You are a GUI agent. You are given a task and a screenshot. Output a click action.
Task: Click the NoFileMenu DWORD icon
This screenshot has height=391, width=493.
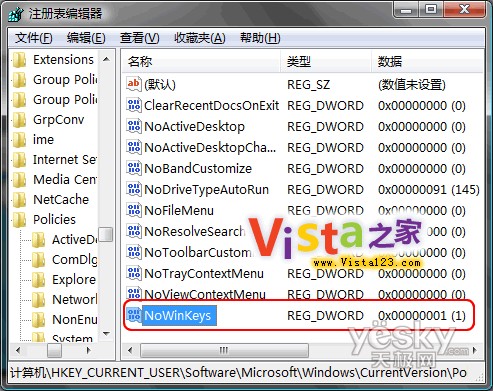click(134, 210)
